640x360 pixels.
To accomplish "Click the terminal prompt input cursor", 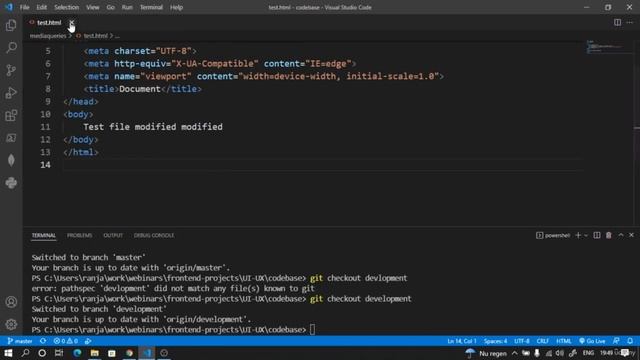I will [312, 329].
